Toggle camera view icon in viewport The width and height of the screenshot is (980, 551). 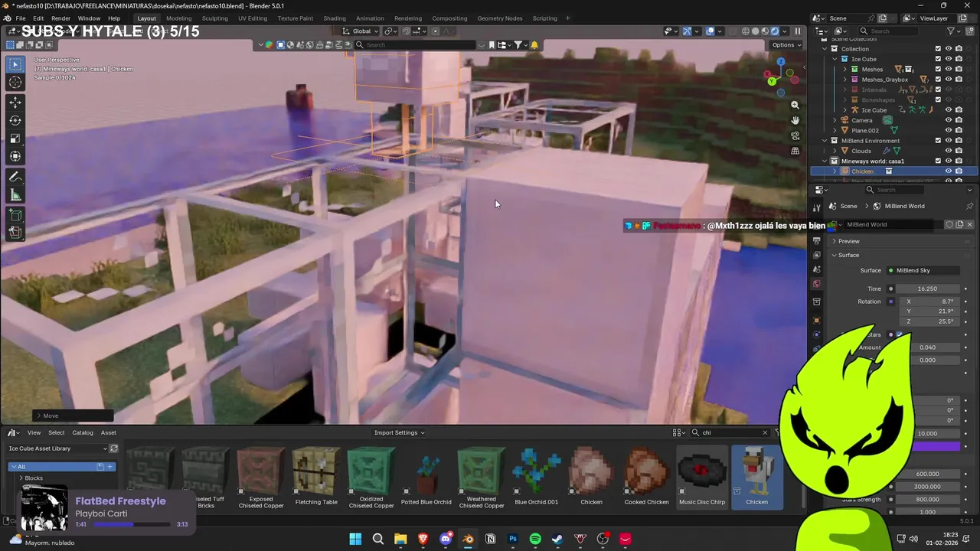click(795, 136)
